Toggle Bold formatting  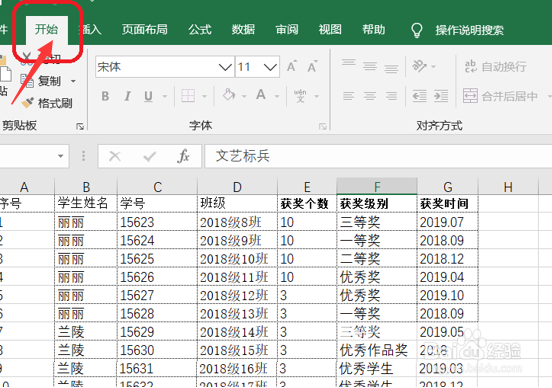(x=105, y=96)
